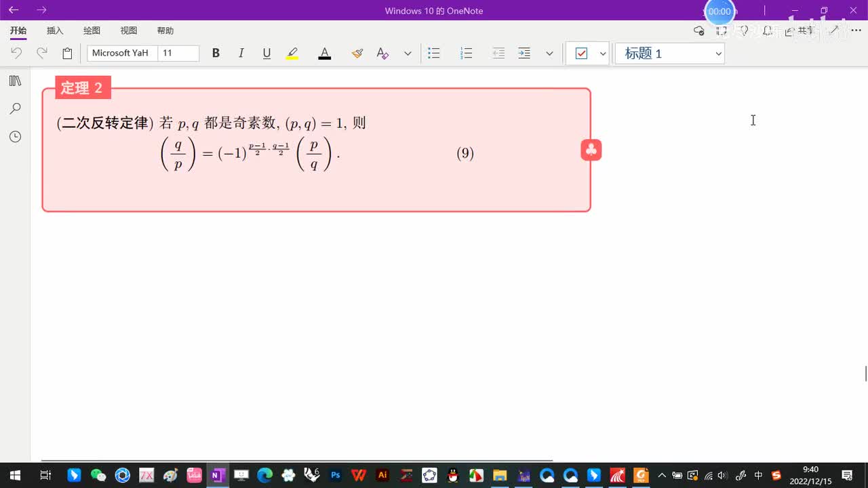The height and width of the screenshot is (488, 868).
Task: Toggle bulleted list
Action: 434,53
